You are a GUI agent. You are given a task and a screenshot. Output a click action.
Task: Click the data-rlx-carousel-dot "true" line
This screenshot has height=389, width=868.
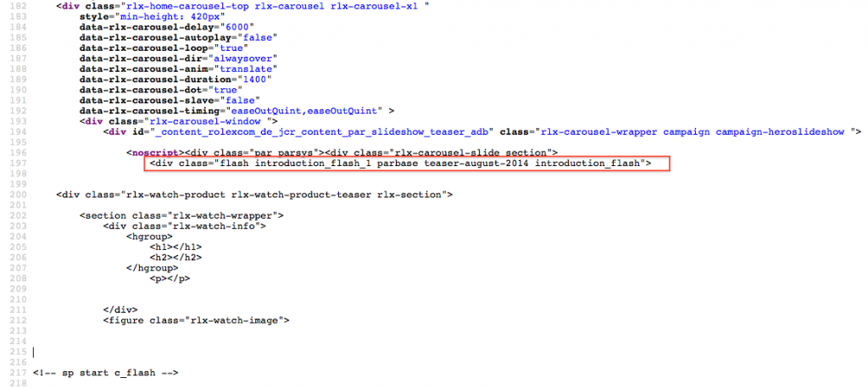click(163, 89)
